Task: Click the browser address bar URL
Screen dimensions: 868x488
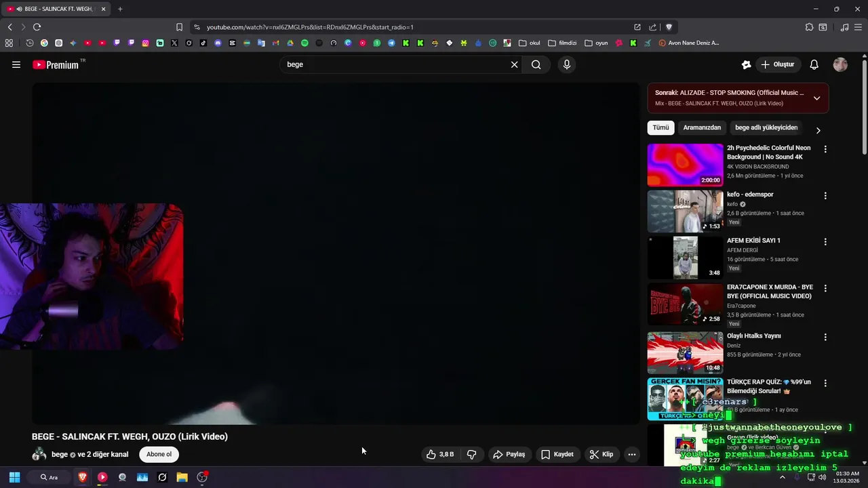Action: tap(310, 27)
